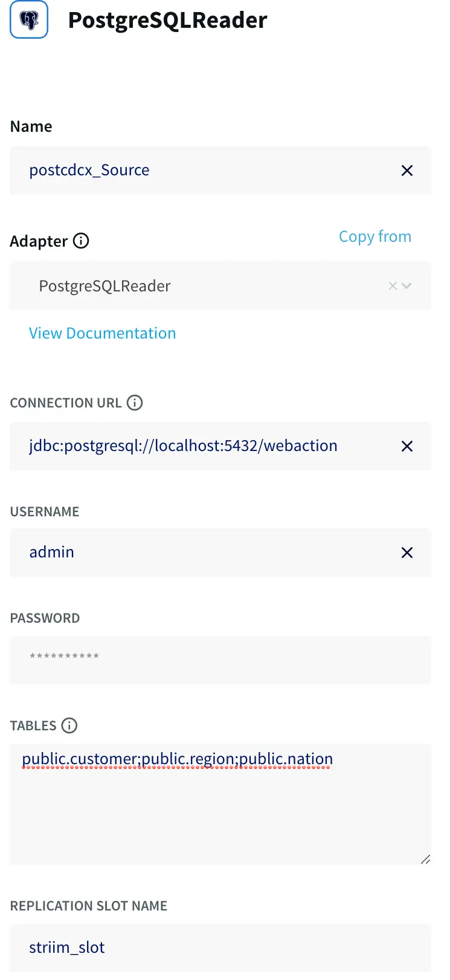450x980 pixels.
Task: Expand the Adapter dropdown chevron
Action: pyautogui.click(x=407, y=286)
